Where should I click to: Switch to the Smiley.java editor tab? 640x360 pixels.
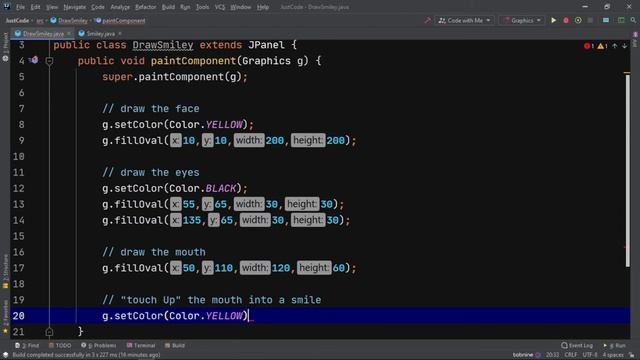(x=100, y=33)
